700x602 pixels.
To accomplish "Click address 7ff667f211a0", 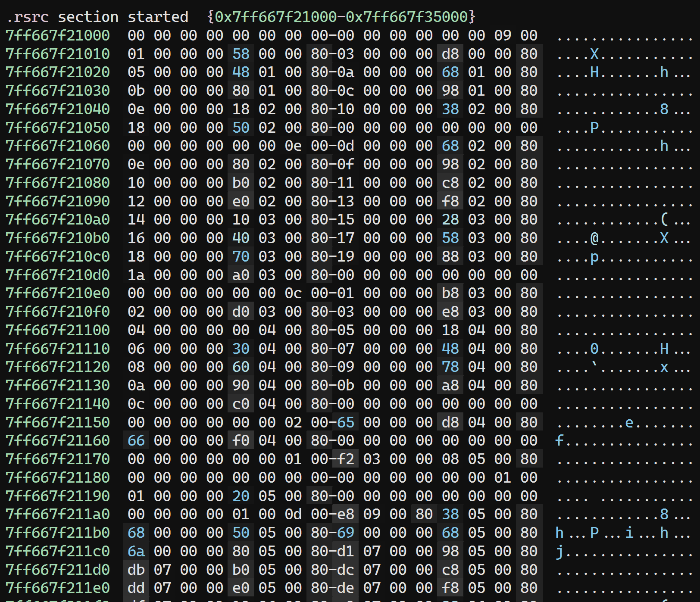I will pos(58,514).
